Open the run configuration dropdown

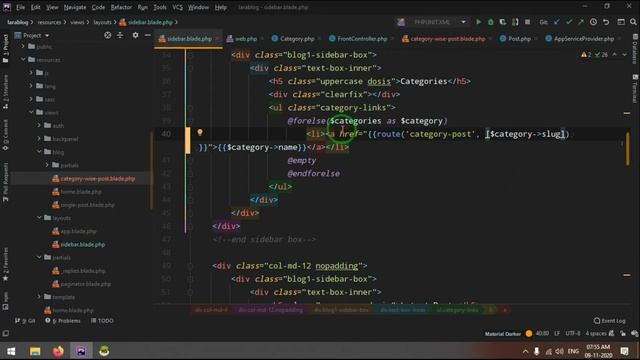pos(463,22)
